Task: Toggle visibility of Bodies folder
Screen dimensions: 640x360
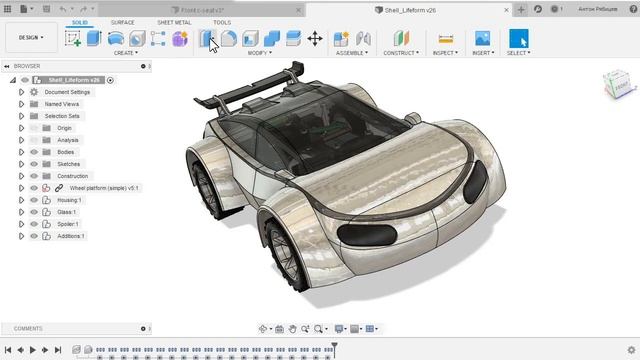Action: click(x=34, y=152)
